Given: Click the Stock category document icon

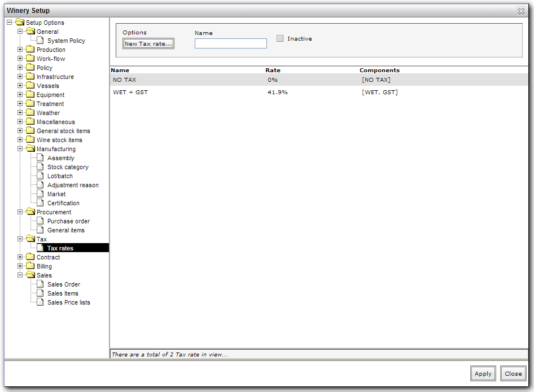Looking at the screenshot, I should tap(40, 167).
